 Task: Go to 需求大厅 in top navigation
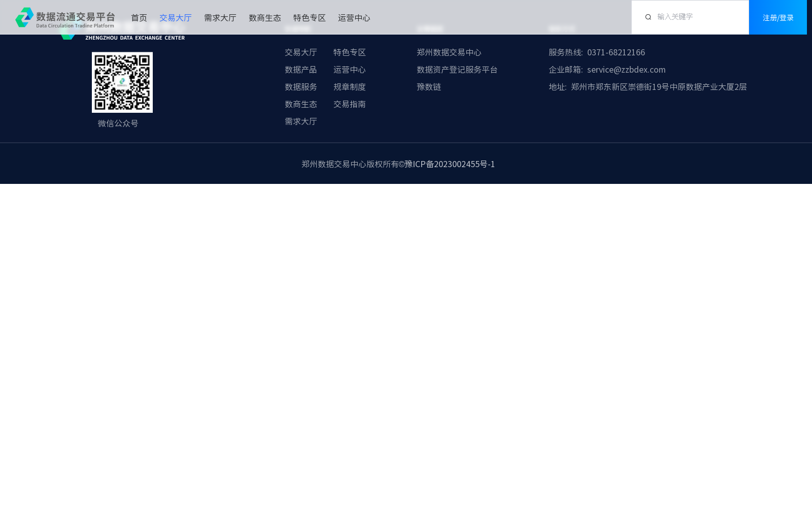220,18
